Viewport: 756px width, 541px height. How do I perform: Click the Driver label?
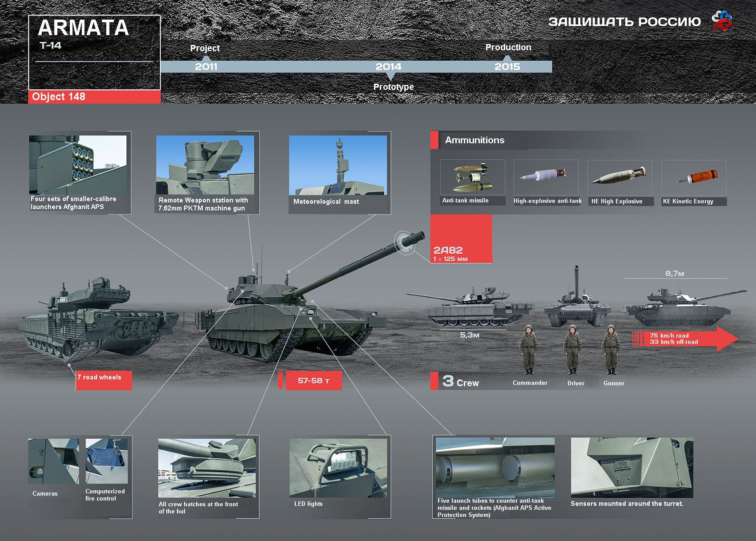(576, 384)
